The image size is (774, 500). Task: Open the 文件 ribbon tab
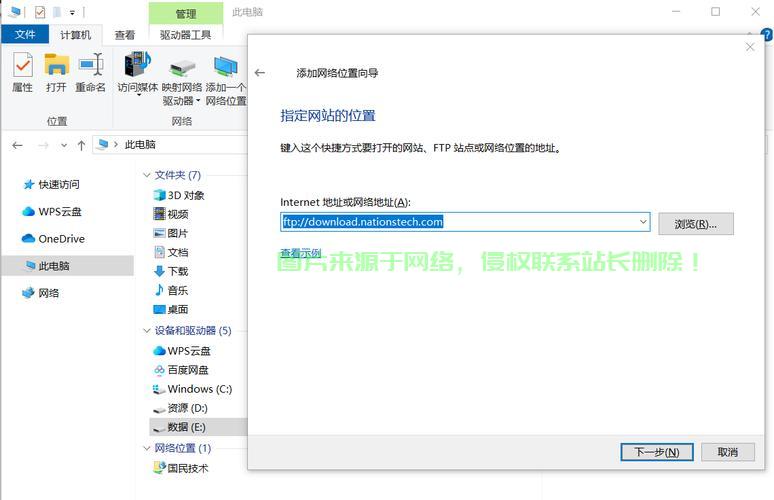click(24, 35)
